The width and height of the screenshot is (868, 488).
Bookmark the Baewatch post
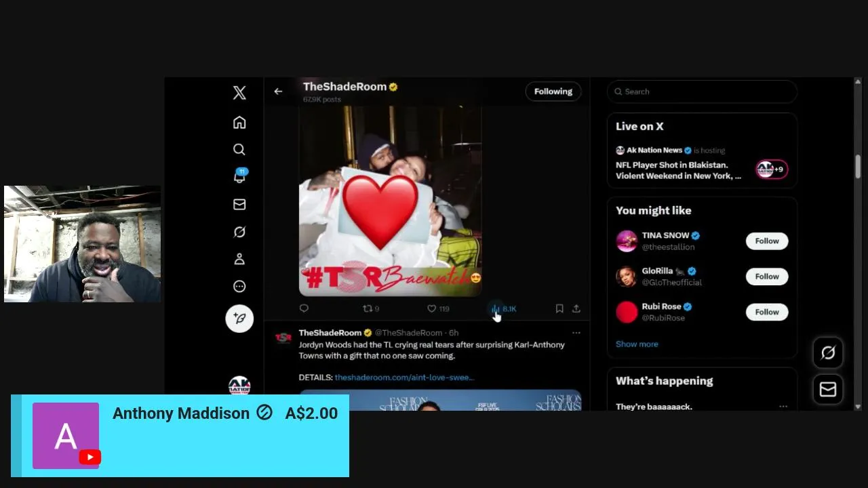pyautogui.click(x=559, y=308)
